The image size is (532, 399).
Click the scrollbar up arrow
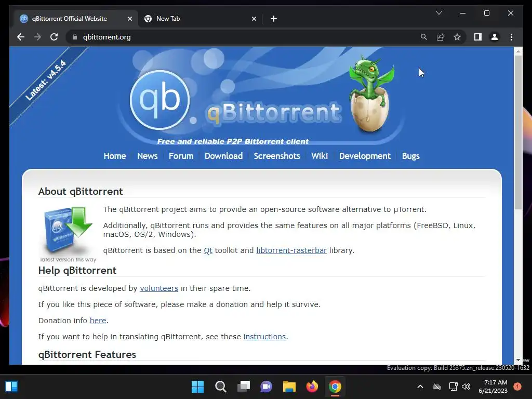coord(518,51)
